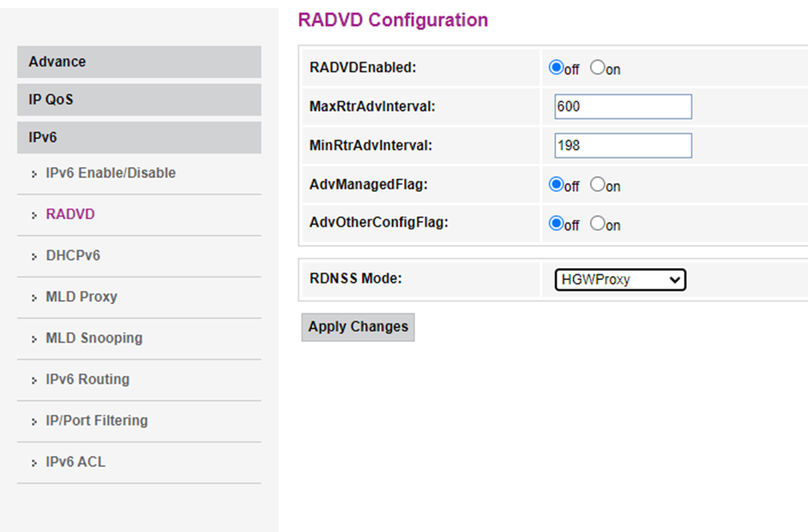Select off for AdvManagedFlag
Screen dimensions: 808x532
(556, 185)
